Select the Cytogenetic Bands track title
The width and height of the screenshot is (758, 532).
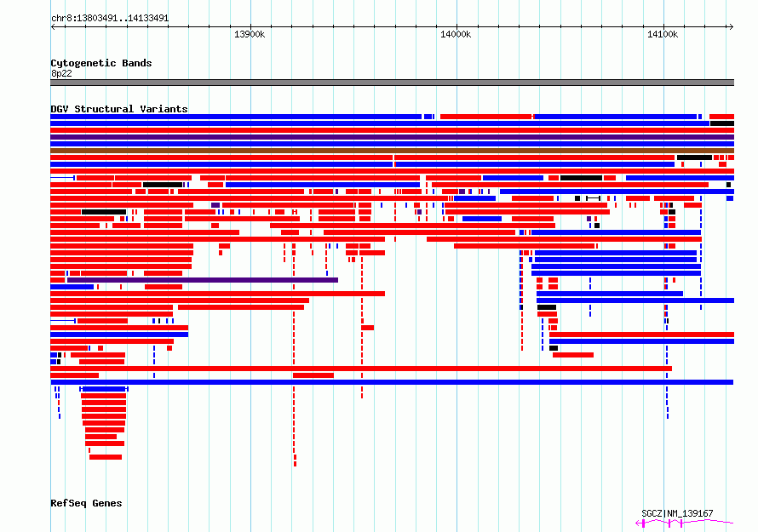point(101,63)
